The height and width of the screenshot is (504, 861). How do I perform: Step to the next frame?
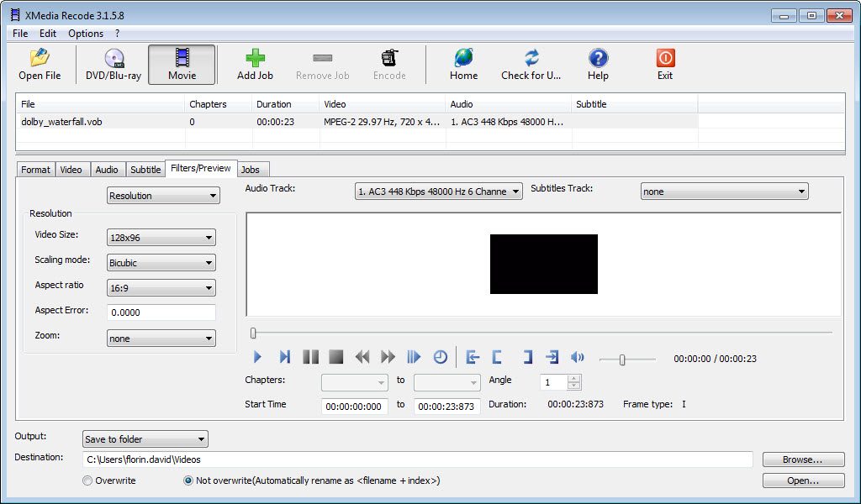[x=284, y=358]
